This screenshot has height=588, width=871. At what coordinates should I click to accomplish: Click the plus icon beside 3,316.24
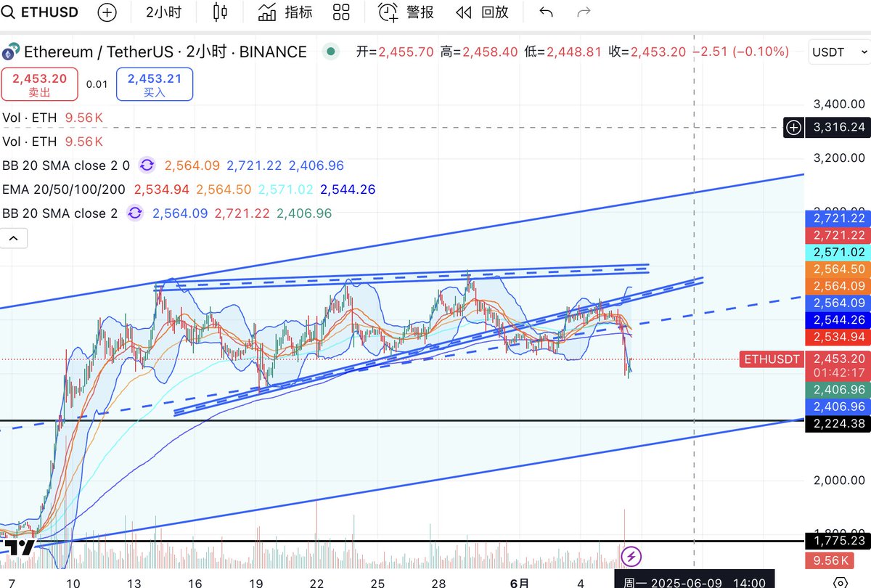(x=794, y=128)
